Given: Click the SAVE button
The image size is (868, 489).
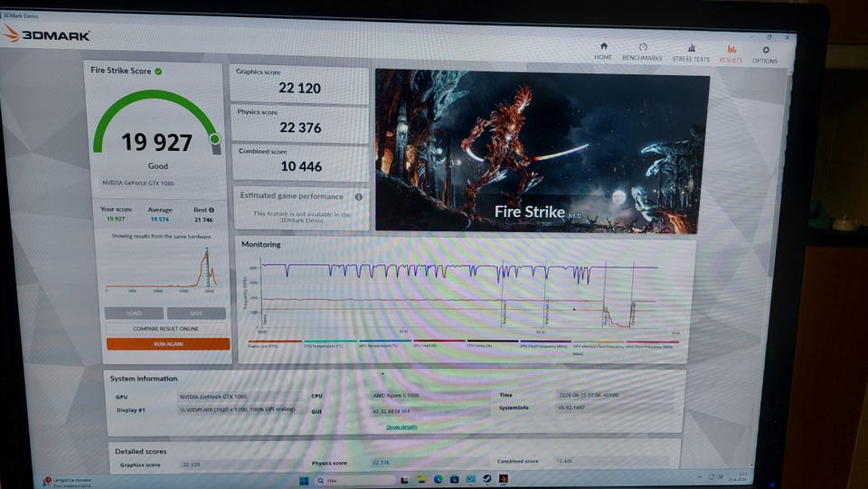Looking at the screenshot, I should (x=196, y=314).
